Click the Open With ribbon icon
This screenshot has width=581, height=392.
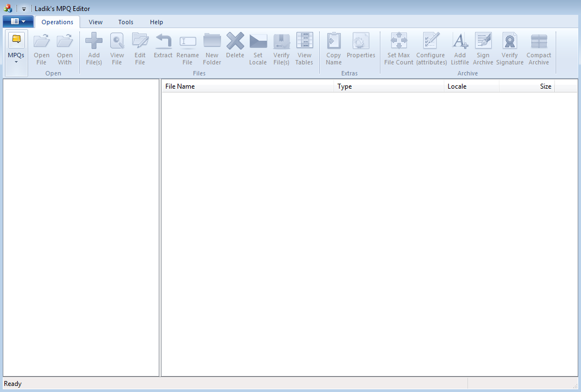pyautogui.click(x=64, y=41)
